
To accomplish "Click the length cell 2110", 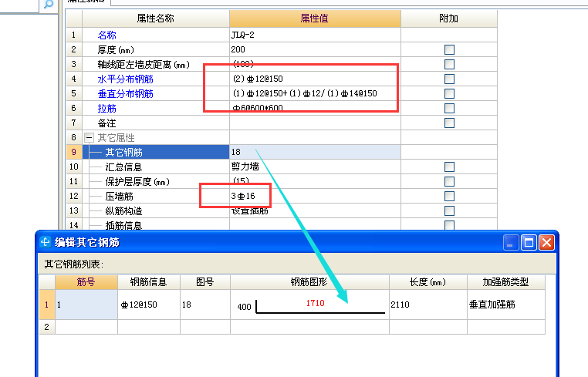I will tap(427, 305).
